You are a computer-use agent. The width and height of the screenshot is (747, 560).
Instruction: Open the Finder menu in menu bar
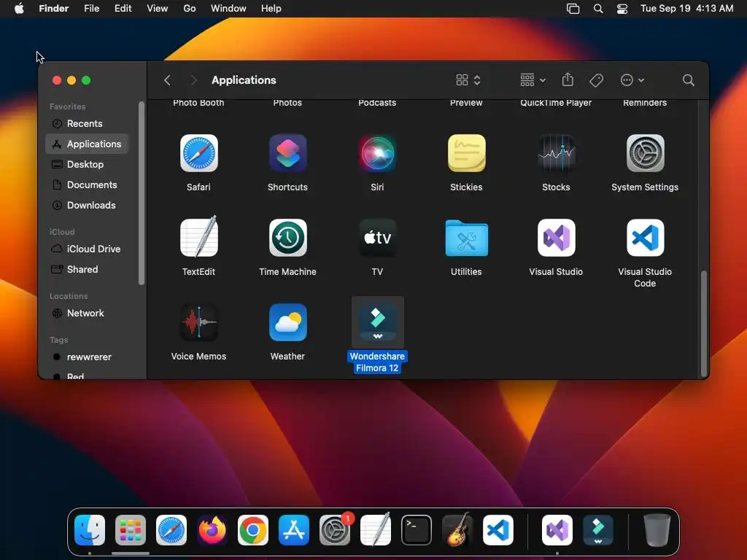pos(54,9)
